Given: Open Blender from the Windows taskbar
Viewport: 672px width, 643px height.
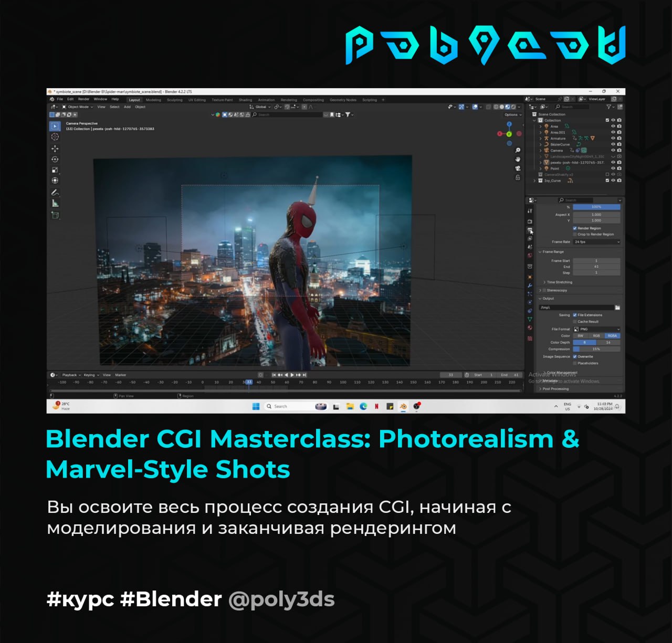Looking at the screenshot, I should click(x=403, y=406).
